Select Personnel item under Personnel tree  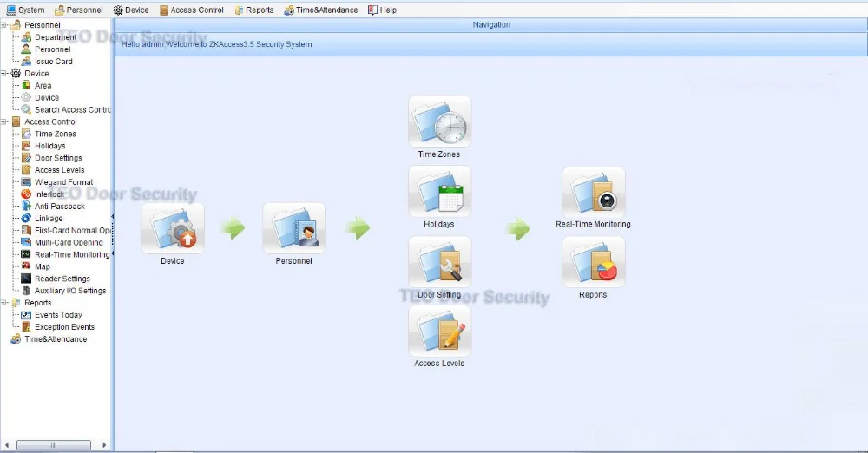pos(53,49)
